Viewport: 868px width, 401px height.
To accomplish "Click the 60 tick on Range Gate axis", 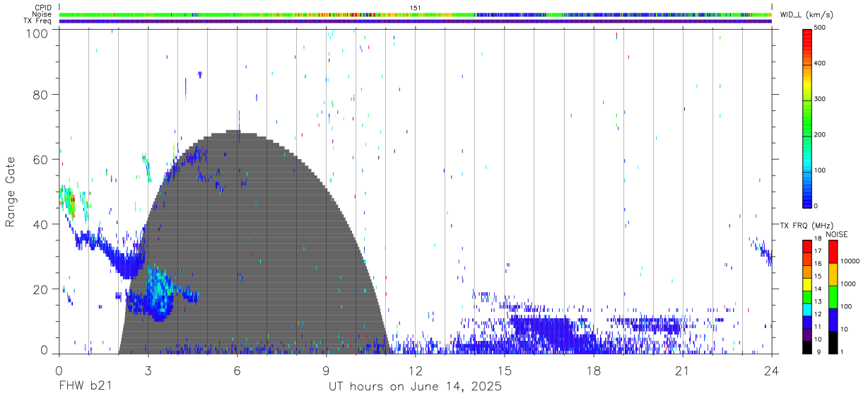I will pos(40,159).
